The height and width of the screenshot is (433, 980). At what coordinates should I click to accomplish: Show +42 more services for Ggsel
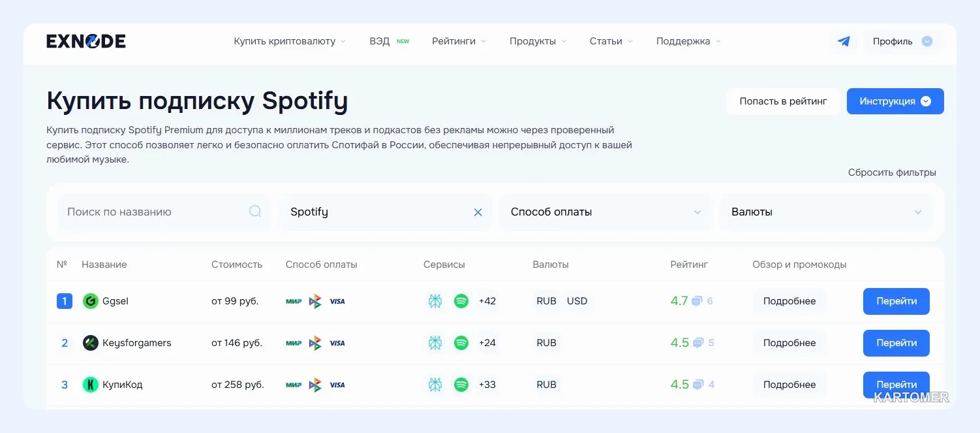(x=487, y=301)
